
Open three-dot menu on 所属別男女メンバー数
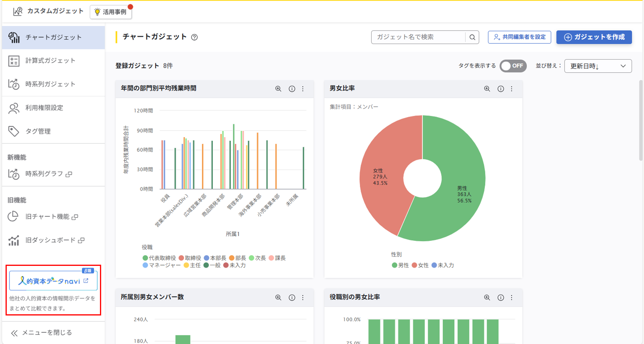point(303,297)
